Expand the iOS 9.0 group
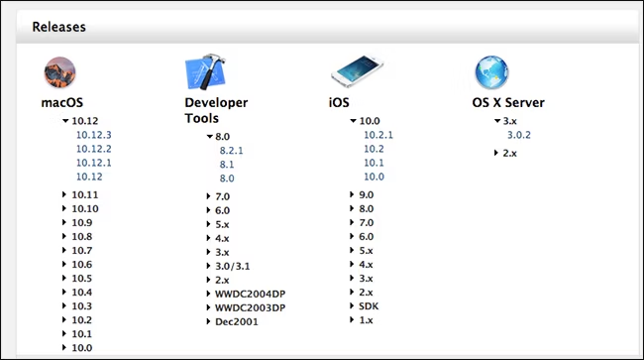Image resolution: width=644 pixels, height=360 pixels. (x=352, y=194)
